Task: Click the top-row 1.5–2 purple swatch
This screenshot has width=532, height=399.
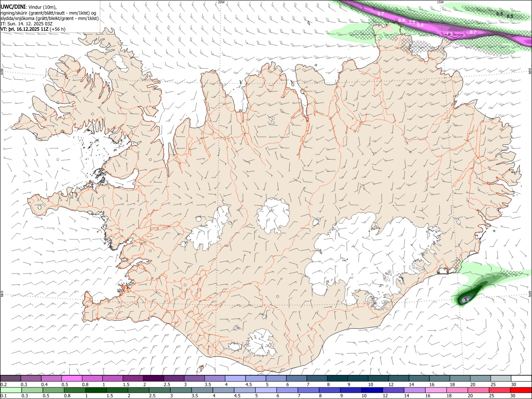Action: (133, 379)
